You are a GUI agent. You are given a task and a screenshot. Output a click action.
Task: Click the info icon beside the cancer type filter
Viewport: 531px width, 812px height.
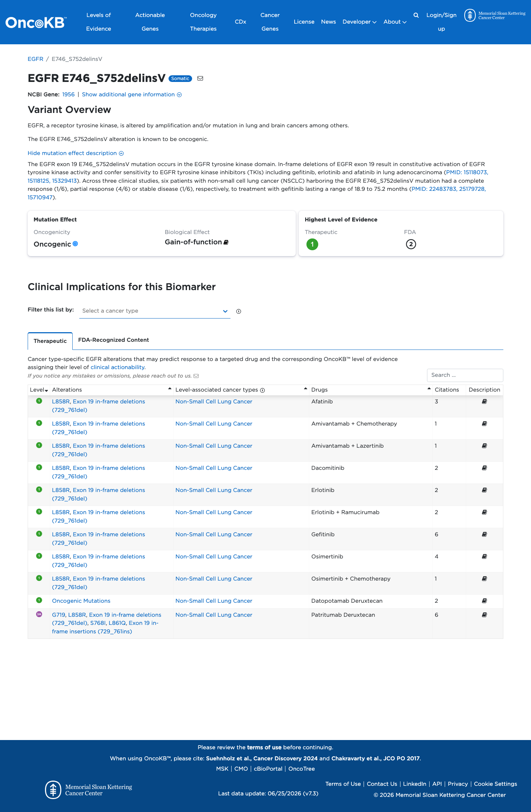click(239, 311)
